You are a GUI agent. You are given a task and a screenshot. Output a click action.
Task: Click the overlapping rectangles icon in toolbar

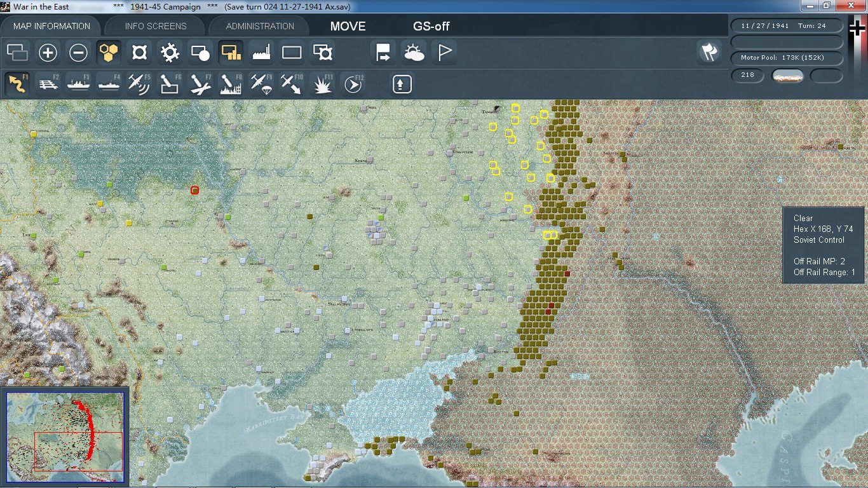(x=17, y=52)
